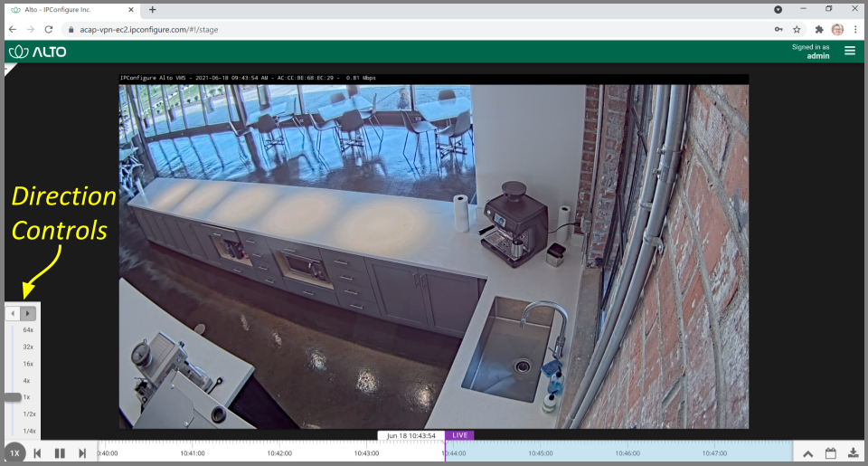Expand the corner panel tab at top left
Screen dimensions: 868x466
(x=10, y=69)
